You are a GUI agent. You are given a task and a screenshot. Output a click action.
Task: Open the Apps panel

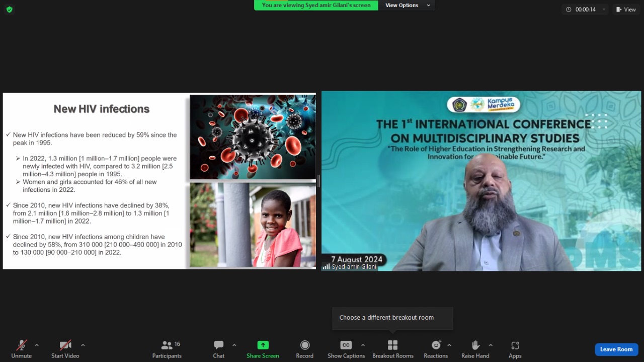[515, 349]
